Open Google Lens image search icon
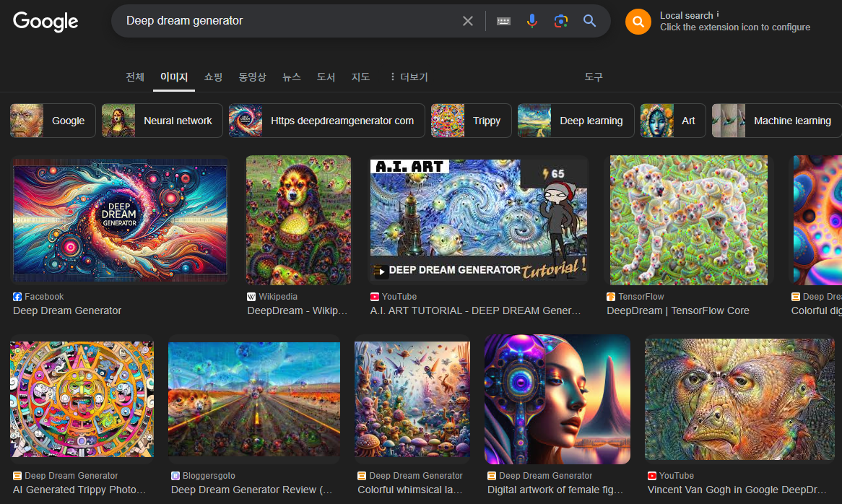 coord(560,21)
